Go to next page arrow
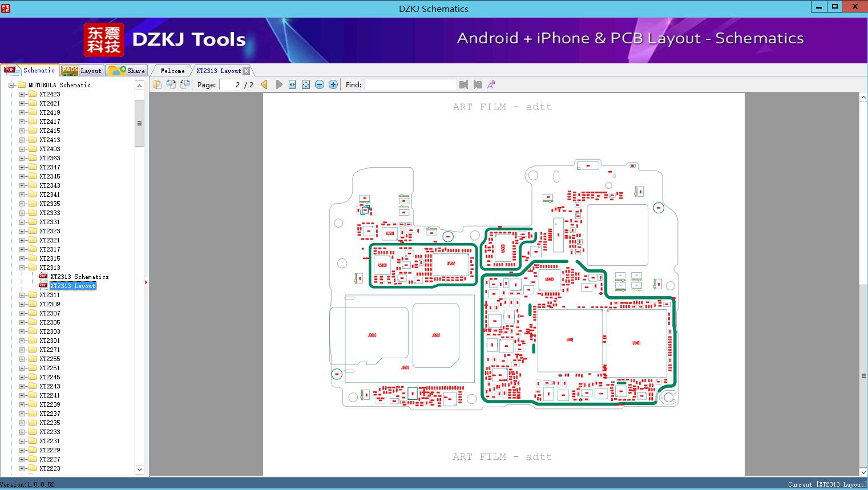 tap(278, 84)
